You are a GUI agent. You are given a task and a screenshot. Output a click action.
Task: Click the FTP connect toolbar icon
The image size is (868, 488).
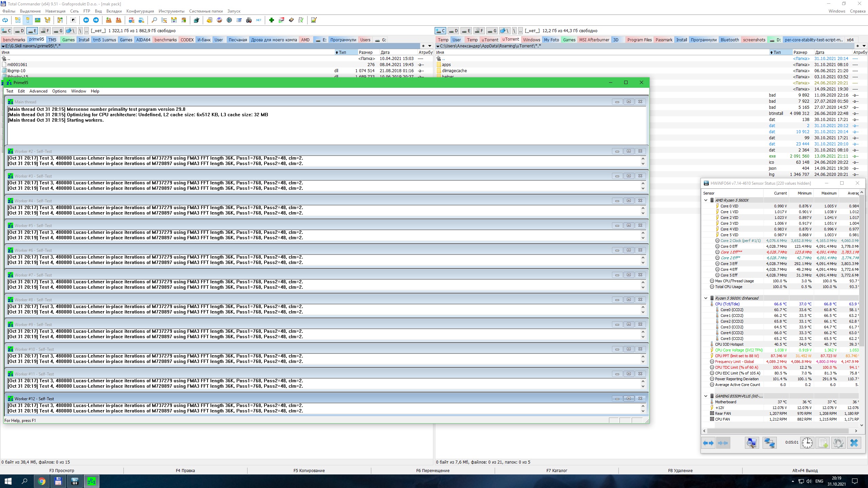click(131, 20)
